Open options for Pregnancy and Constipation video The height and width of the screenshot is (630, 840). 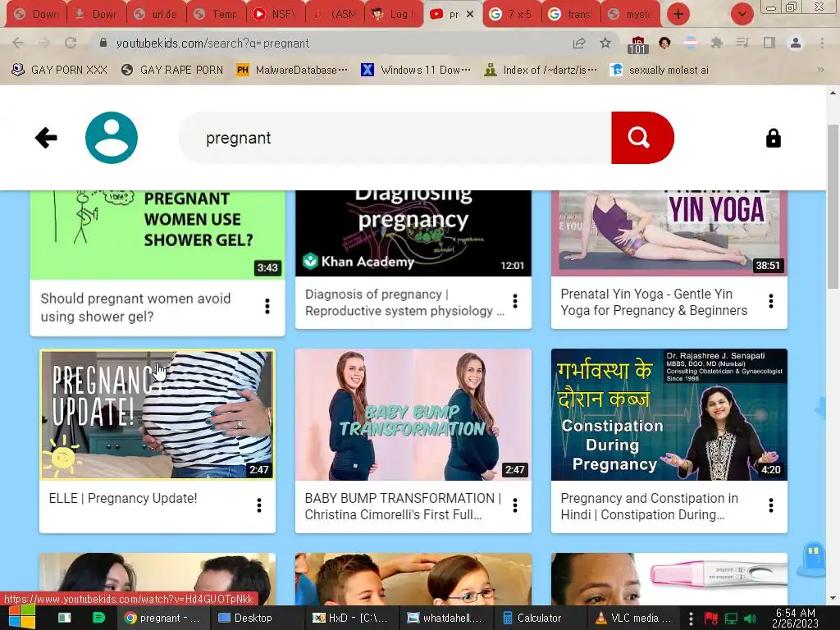pyautogui.click(x=771, y=505)
